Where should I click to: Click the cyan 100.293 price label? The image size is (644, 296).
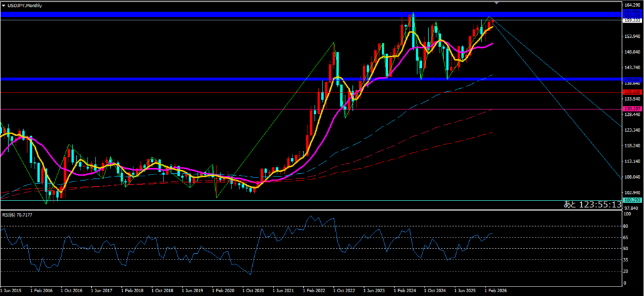pos(631,201)
